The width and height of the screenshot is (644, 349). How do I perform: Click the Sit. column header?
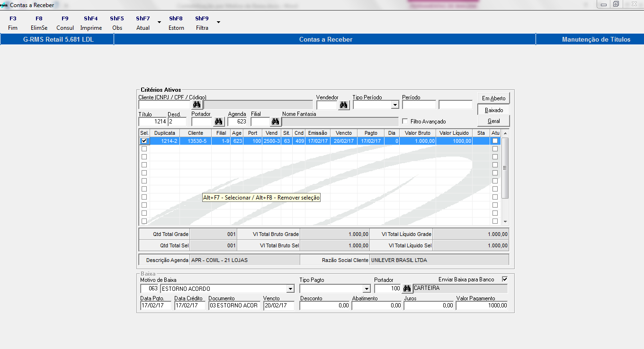point(287,133)
